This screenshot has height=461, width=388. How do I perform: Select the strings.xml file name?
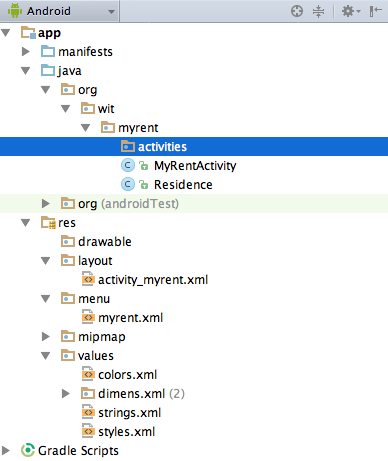pos(129,413)
